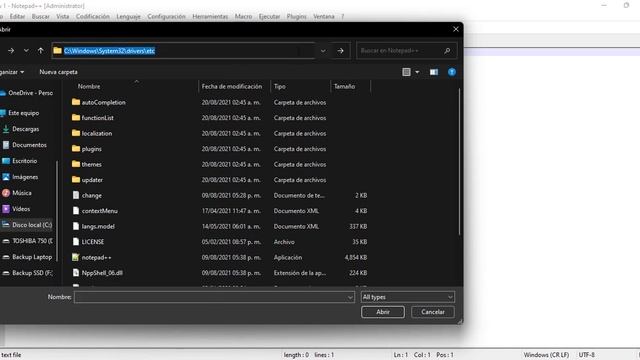Click the sidebar vertical scrollbar
640x360 pixels.
[x=57, y=210]
